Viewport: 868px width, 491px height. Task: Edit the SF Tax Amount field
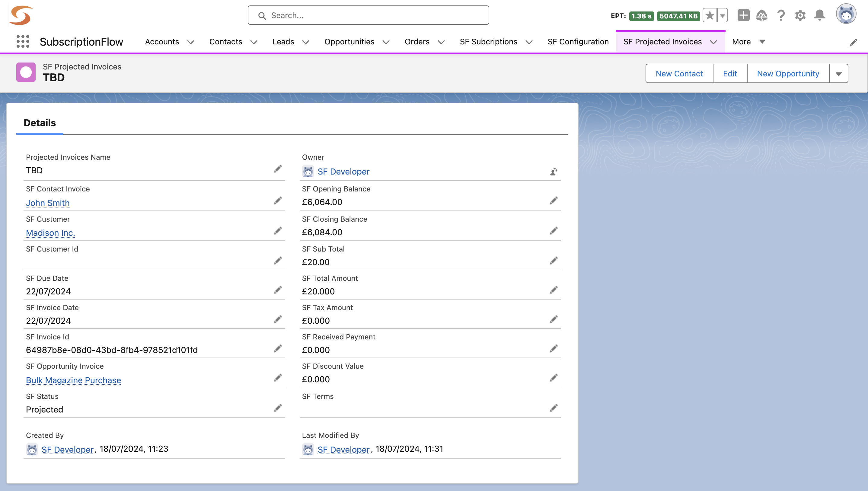click(554, 319)
